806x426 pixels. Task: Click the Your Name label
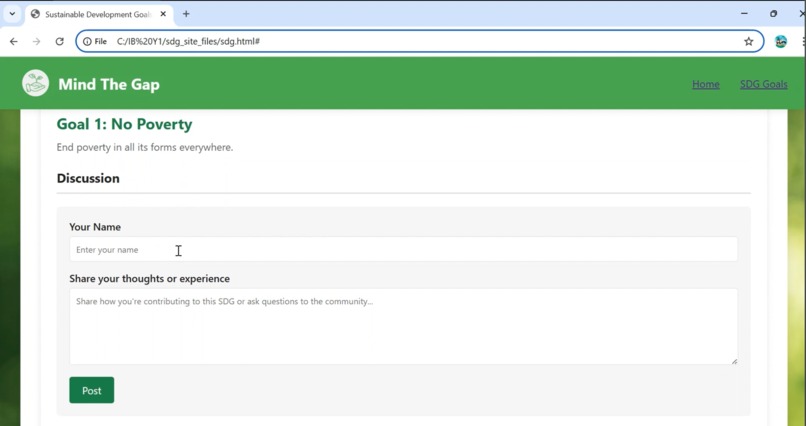click(x=95, y=227)
